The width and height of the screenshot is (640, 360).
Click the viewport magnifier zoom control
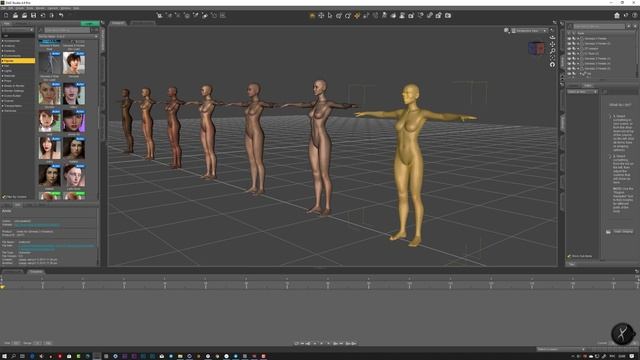tap(552, 51)
